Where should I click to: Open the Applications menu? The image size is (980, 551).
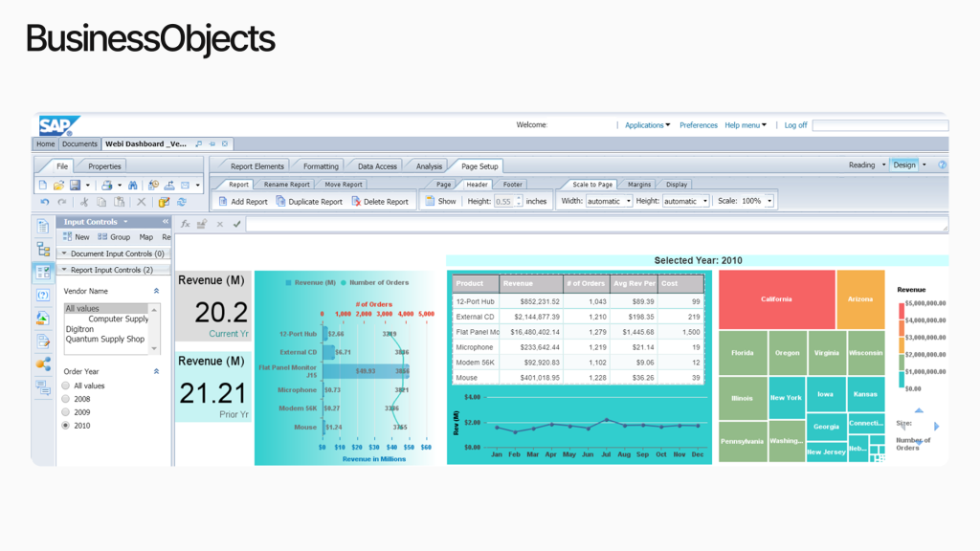[x=647, y=125]
